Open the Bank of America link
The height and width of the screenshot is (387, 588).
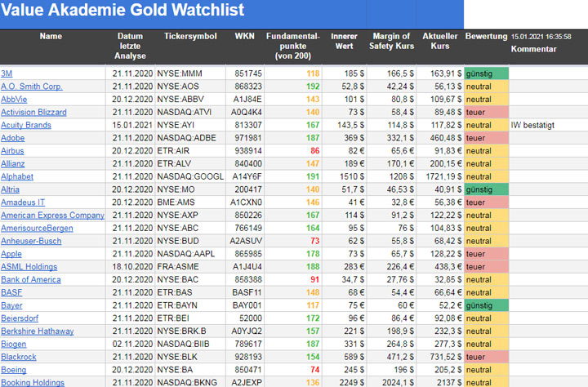click(31, 279)
